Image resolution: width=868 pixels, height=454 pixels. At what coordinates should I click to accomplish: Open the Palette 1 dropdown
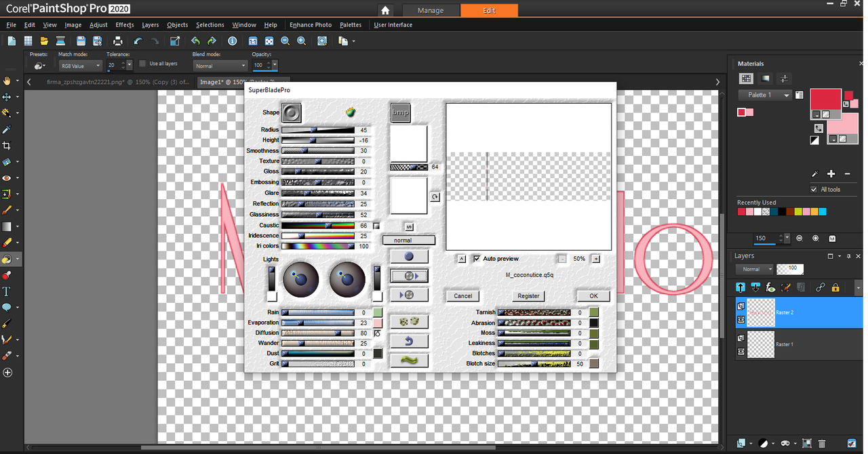click(765, 95)
